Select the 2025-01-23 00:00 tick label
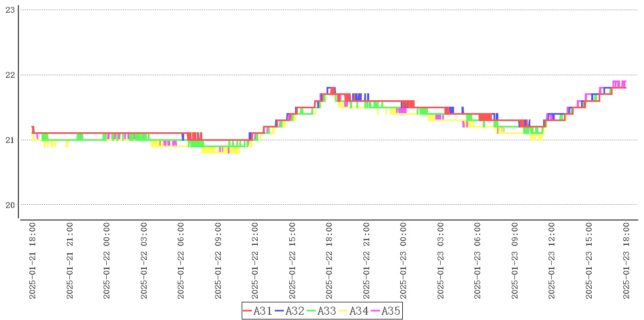 tap(403, 261)
